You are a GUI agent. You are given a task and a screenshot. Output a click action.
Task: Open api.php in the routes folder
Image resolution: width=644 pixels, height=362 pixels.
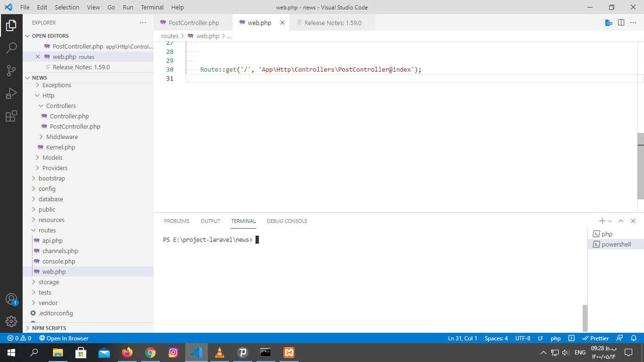52,241
